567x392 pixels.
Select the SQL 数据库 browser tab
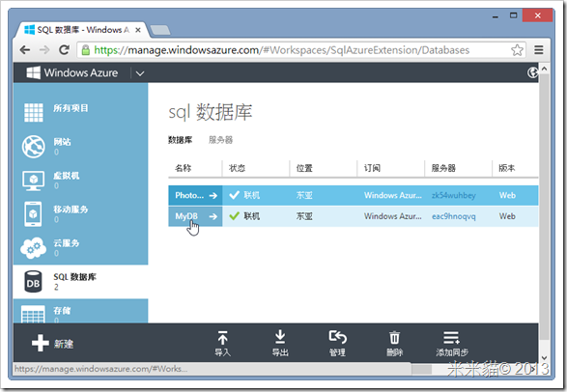(x=79, y=30)
